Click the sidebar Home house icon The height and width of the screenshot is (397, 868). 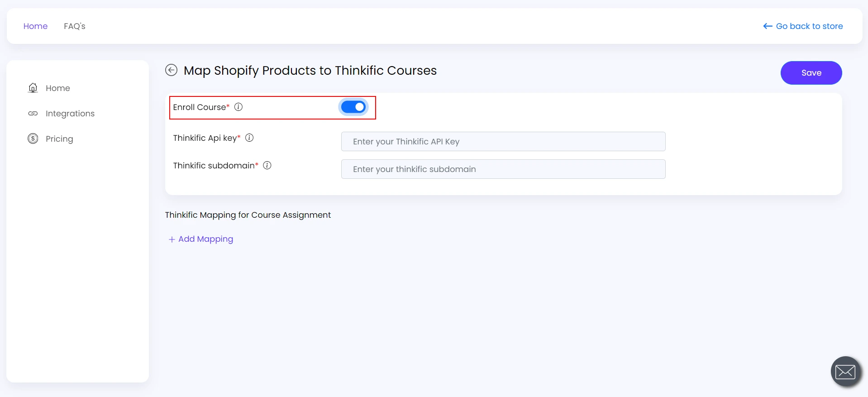(x=33, y=88)
